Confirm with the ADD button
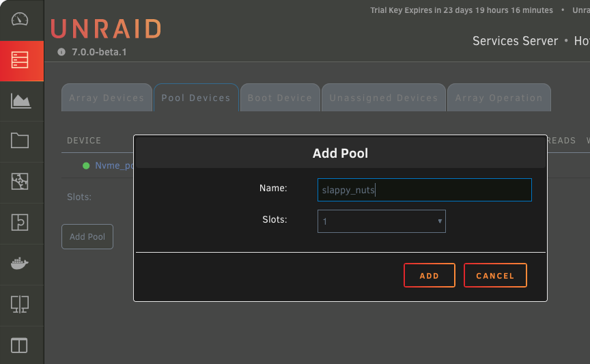This screenshot has height=364, width=590. click(430, 275)
